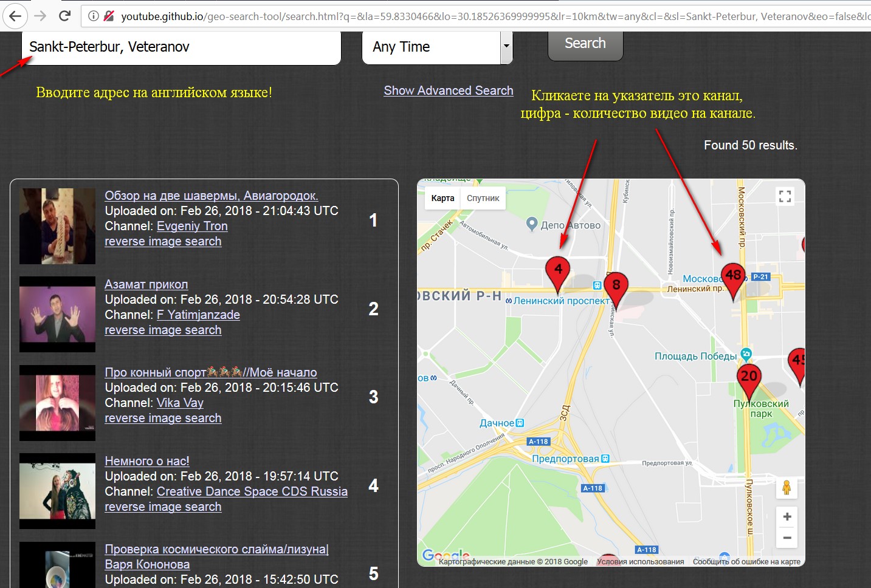
Task: Switch map to Спутник view
Action: point(483,198)
